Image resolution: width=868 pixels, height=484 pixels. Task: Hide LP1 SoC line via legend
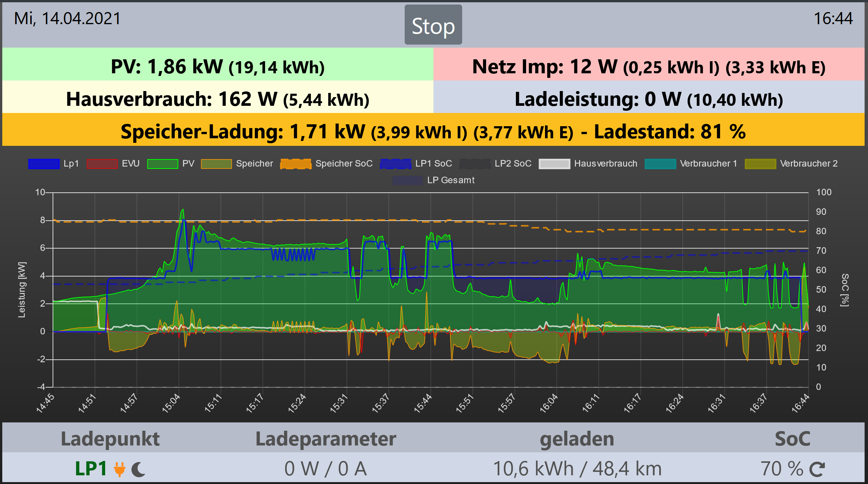[x=396, y=164]
